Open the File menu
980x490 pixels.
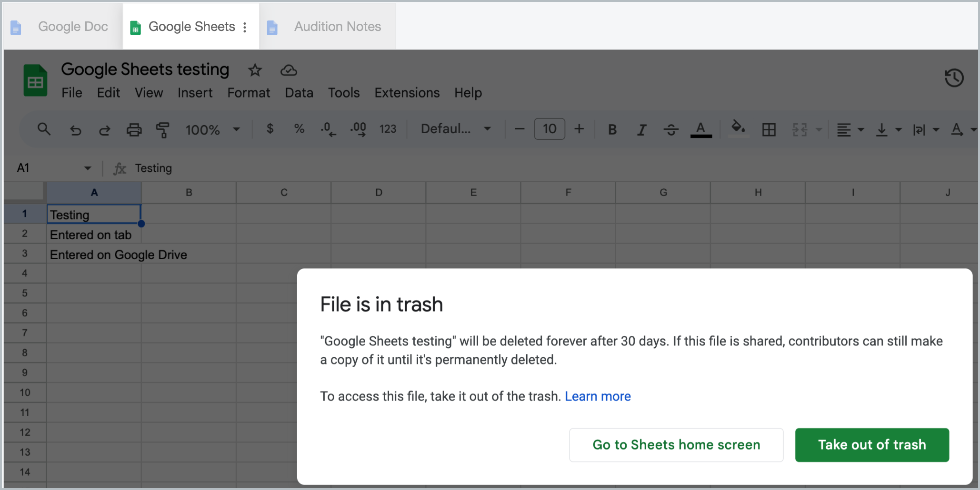tap(72, 93)
